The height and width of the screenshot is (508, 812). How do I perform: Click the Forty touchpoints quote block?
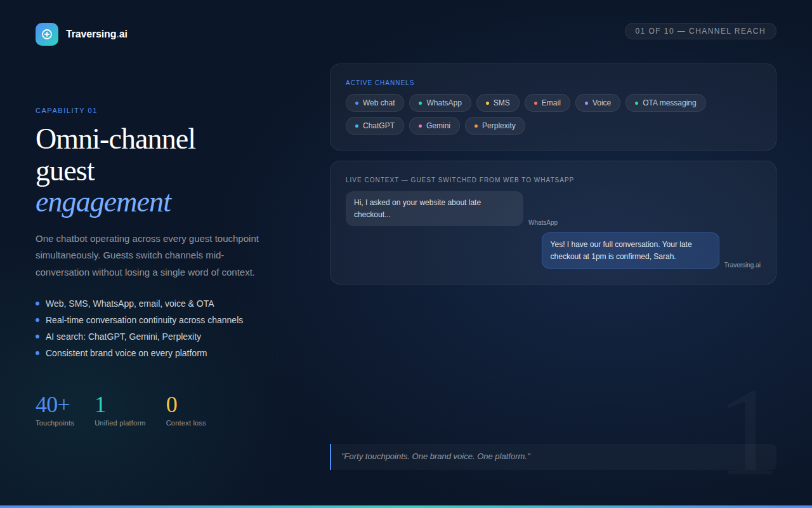[553, 457]
